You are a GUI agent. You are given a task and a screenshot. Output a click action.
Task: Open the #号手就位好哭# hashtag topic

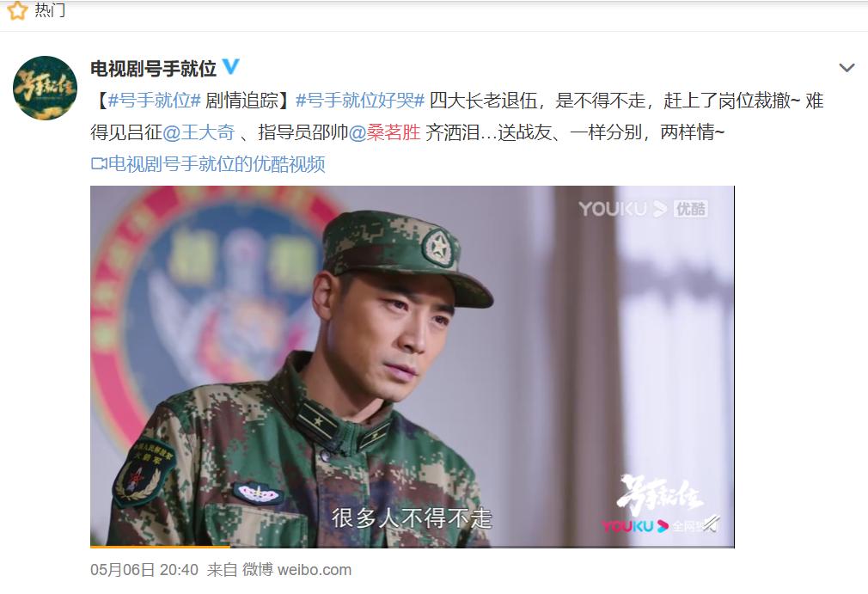(x=360, y=101)
